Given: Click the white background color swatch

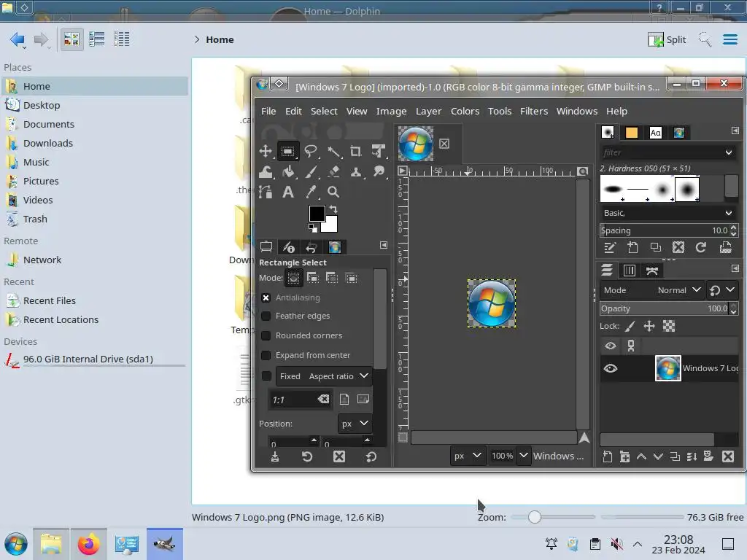Looking at the screenshot, I should 332,225.
